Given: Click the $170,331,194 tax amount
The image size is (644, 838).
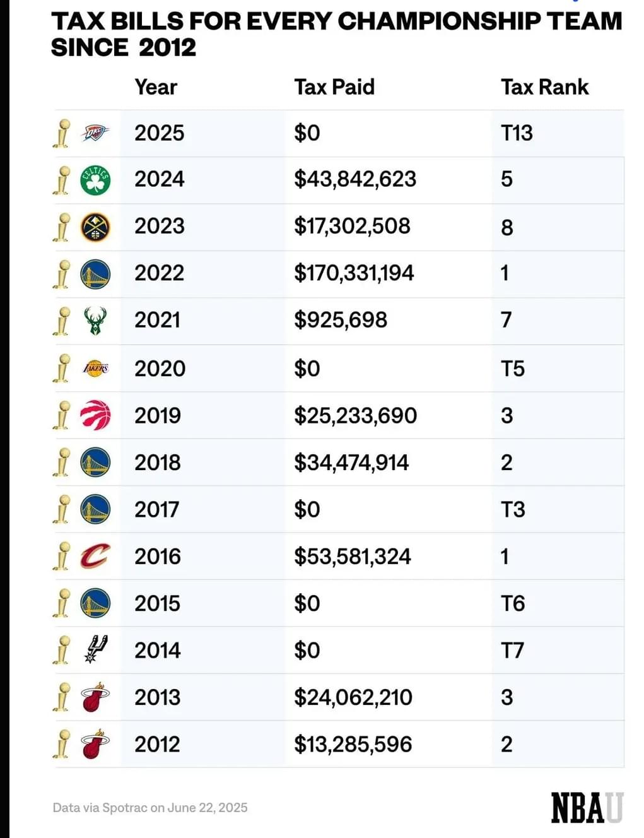Looking at the screenshot, I should click(354, 273).
